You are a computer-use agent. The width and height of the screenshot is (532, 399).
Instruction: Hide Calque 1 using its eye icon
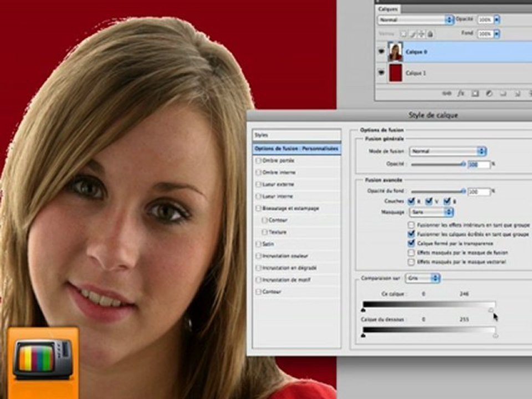381,72
